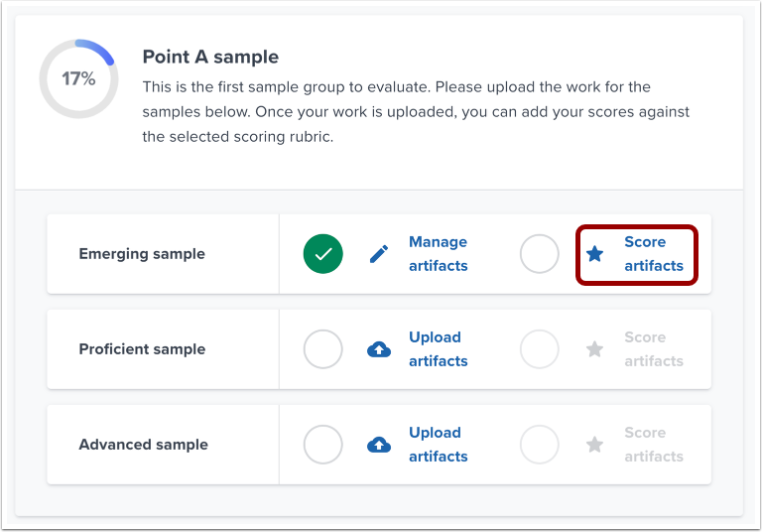Select the score status circle for Proficient sample
The image size is (762, 532).
(x=540, y=349)
